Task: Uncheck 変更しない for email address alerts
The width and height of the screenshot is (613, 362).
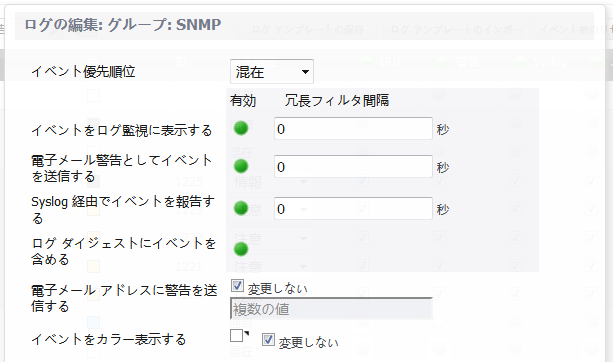Action: pos(237,286)
